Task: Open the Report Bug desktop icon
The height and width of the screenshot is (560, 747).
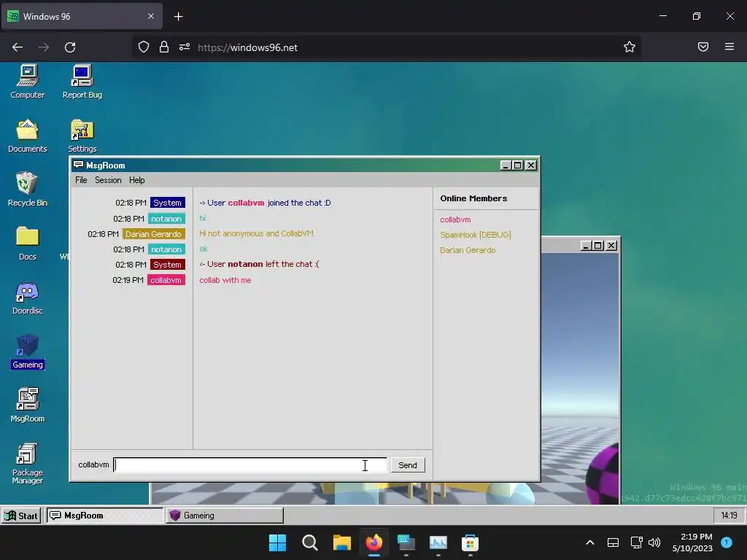Action: point(82,82)
